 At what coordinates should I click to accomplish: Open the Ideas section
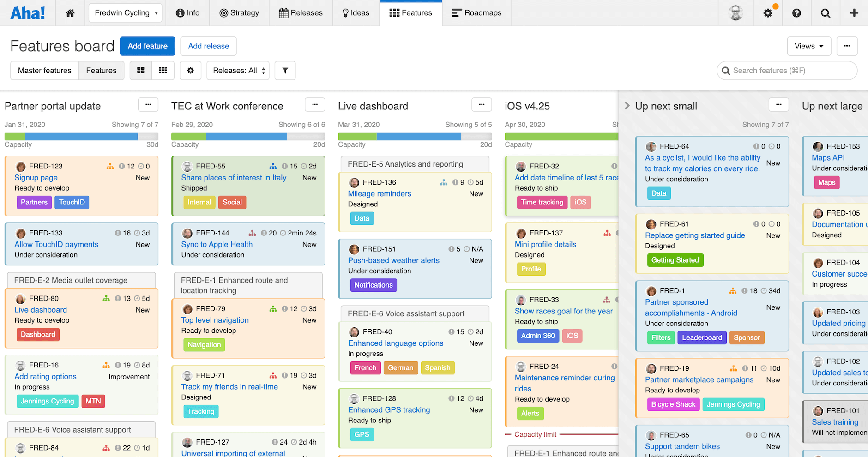pyautogui.click(x=356, y=12)
